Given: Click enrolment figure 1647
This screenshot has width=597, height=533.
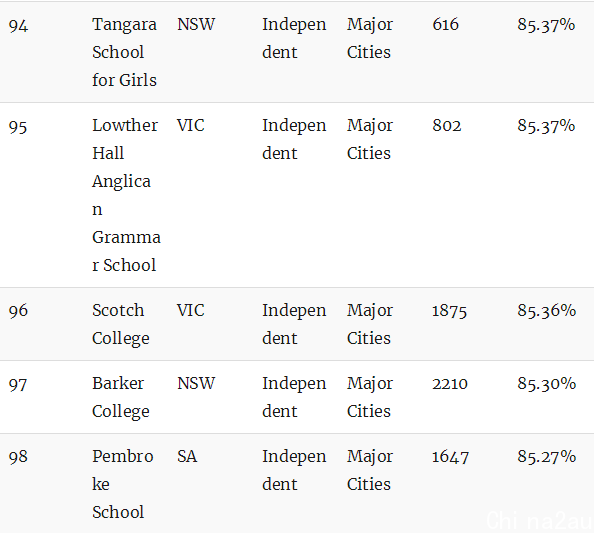Looking at the screenshot, I should (450, 457).
